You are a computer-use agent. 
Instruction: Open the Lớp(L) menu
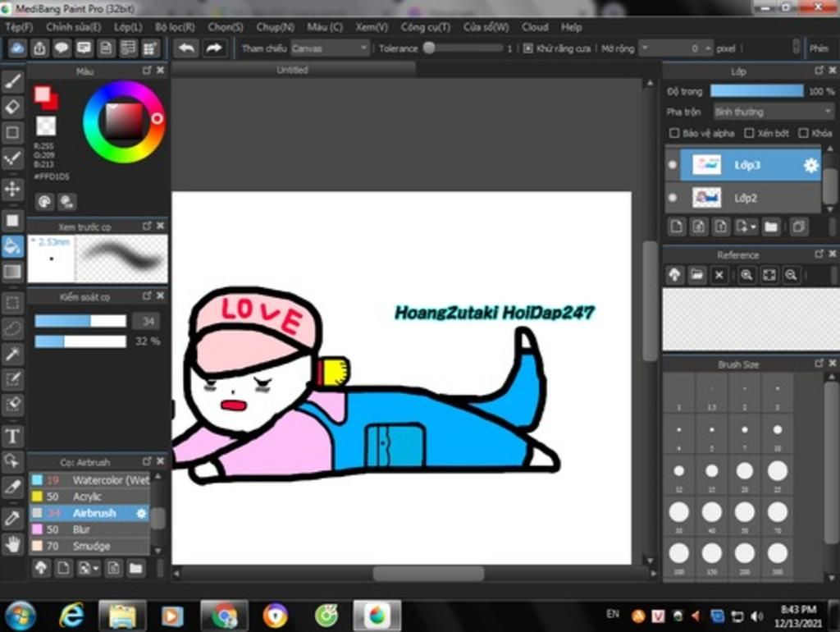click(x=128, y=27)
